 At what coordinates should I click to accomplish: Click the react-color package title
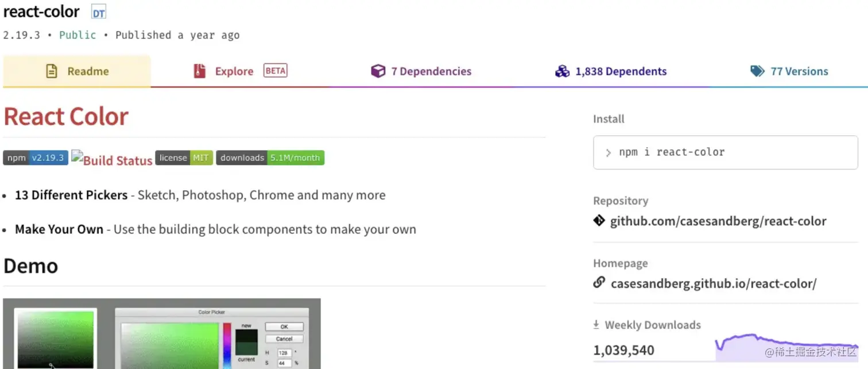(41, 11)
